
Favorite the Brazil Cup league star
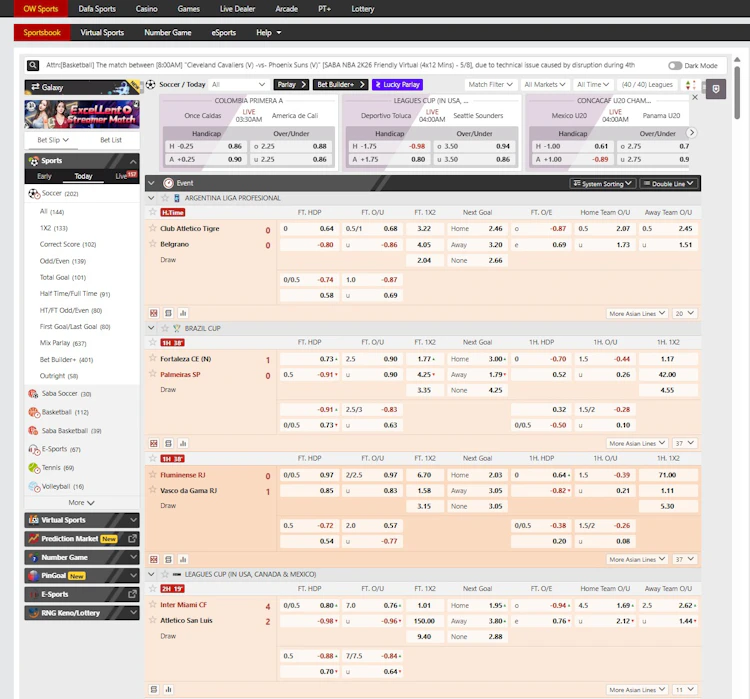(x=165, y=328)
